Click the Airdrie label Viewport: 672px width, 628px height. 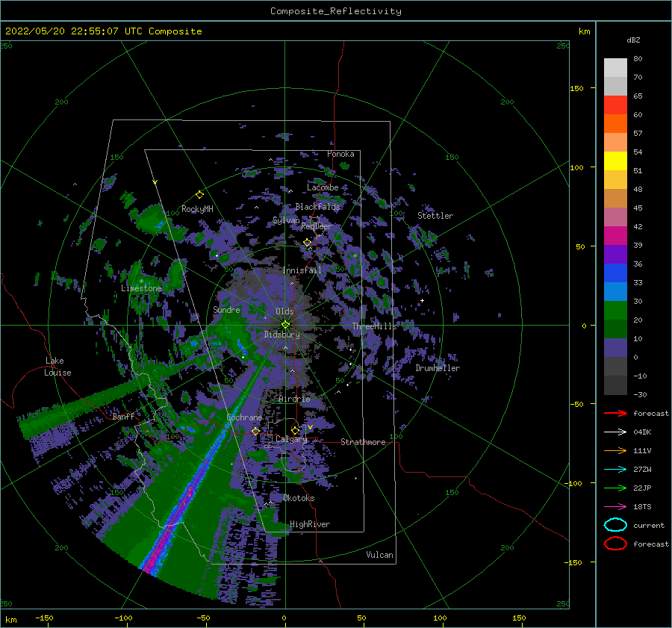[294, 399]
